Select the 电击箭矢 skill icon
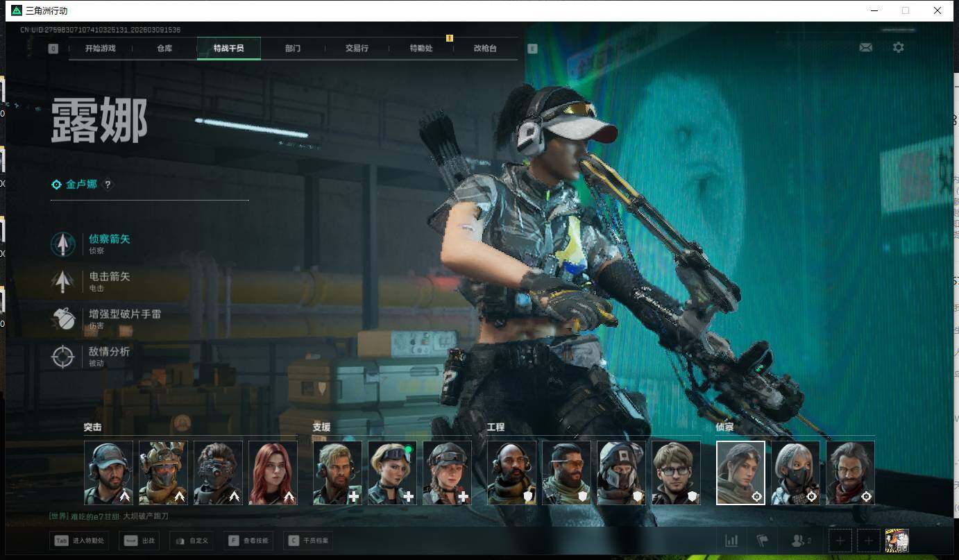This screenshot has width=959, height=560. pyautogui.click(x=63, y=282)
